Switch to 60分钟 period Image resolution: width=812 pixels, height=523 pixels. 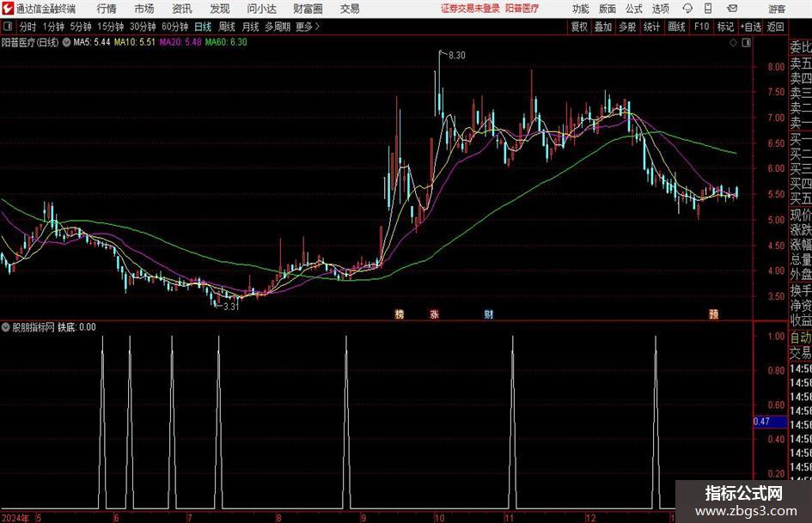(174, 27)
